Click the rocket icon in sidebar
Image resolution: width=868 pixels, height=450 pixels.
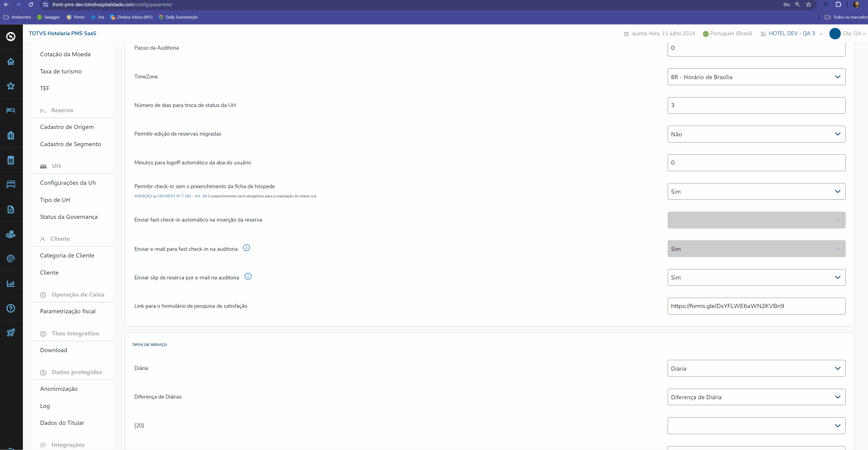(11, 333)
